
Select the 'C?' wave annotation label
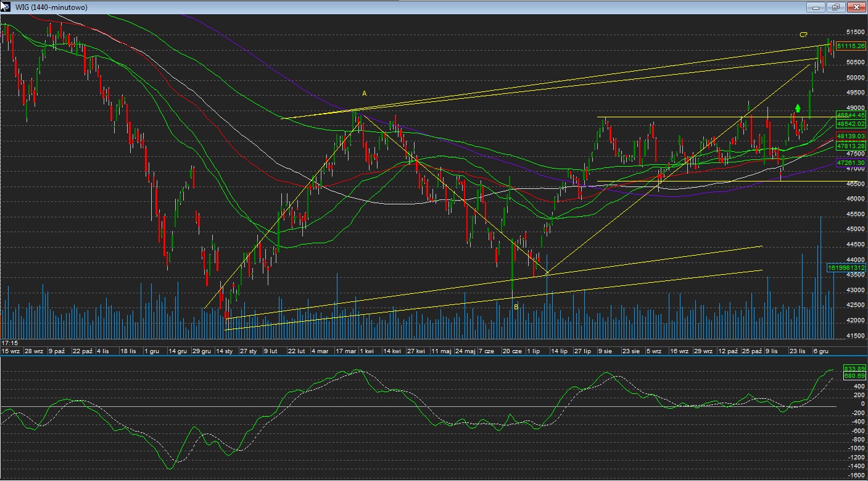804,35
